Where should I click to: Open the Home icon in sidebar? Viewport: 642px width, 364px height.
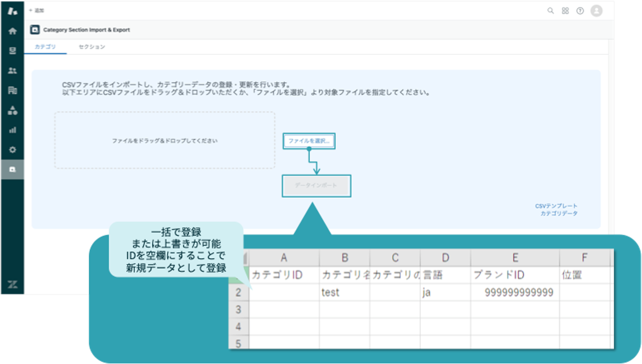pyautogui.click(x=12, y=31)
